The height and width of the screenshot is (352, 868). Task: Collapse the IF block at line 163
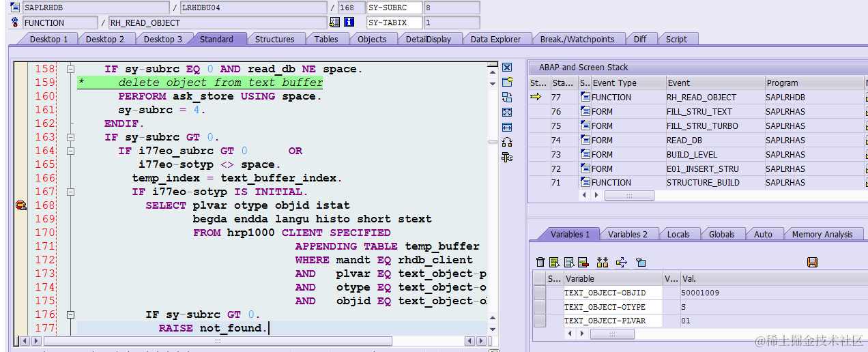(70, 137)
